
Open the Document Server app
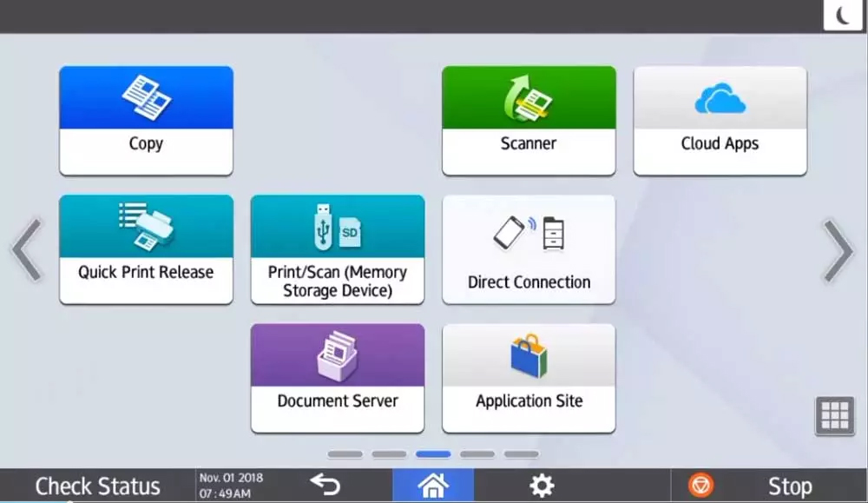click(x=338, y=378)
